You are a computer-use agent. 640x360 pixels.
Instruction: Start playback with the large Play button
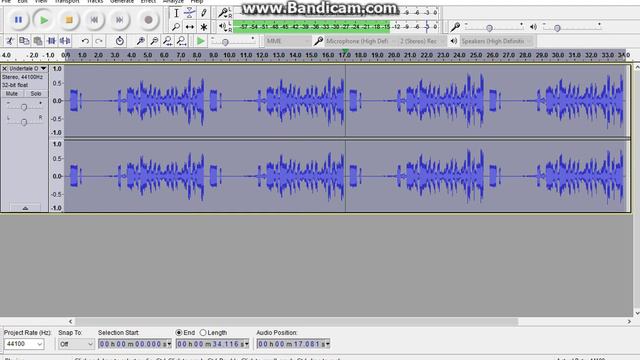coord(44,20)
